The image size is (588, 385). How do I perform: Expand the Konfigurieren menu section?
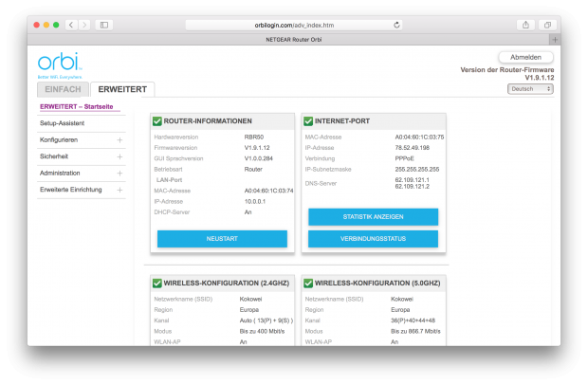119,139
